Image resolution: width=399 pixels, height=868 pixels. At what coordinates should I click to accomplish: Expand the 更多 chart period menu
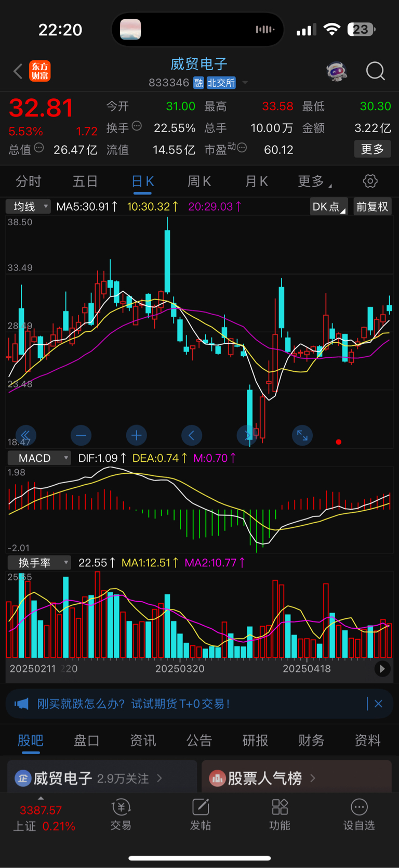315,181
